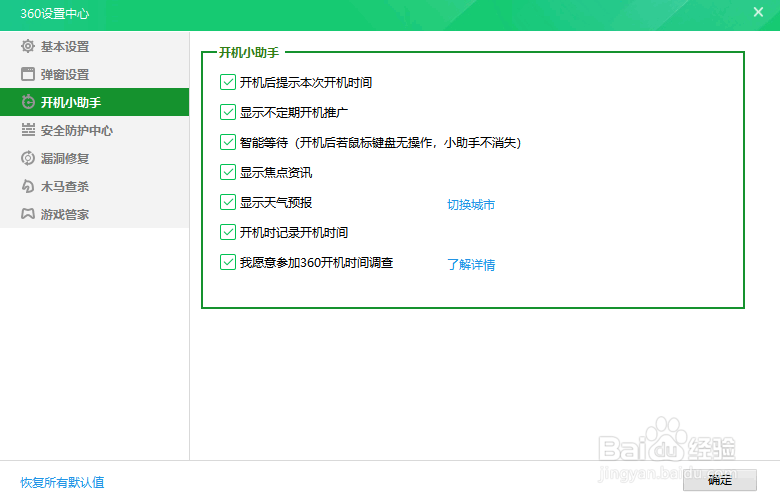Toggle 显示天气预报 checkbox
The width and height of the screenshot is (780, 500).
tap(228, 202)
